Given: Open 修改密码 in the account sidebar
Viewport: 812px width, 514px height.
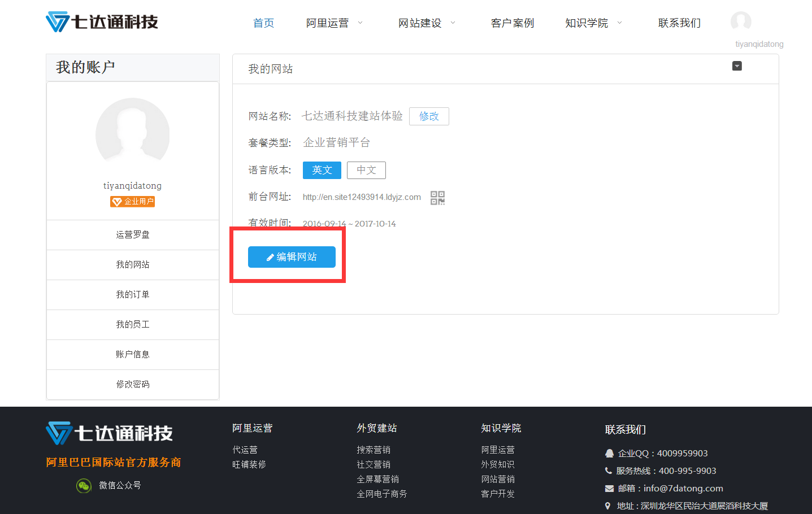Looking at the screenshot, I should point(133,385).
